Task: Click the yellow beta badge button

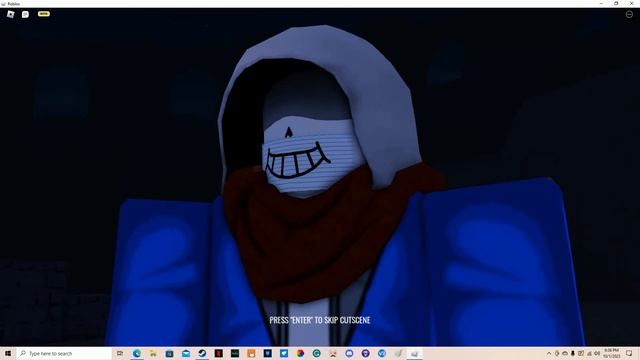Action: pyautogui.click(x=44, y=14)
